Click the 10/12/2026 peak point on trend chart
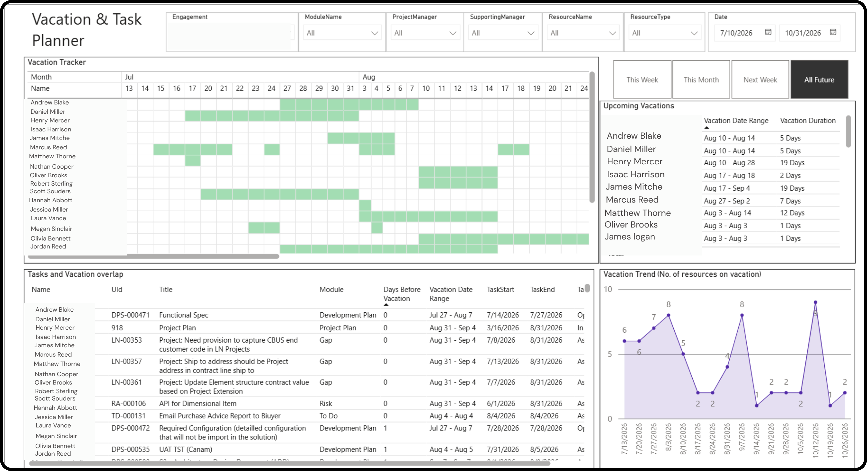This screenshot has height=472, width=868. 815,302
